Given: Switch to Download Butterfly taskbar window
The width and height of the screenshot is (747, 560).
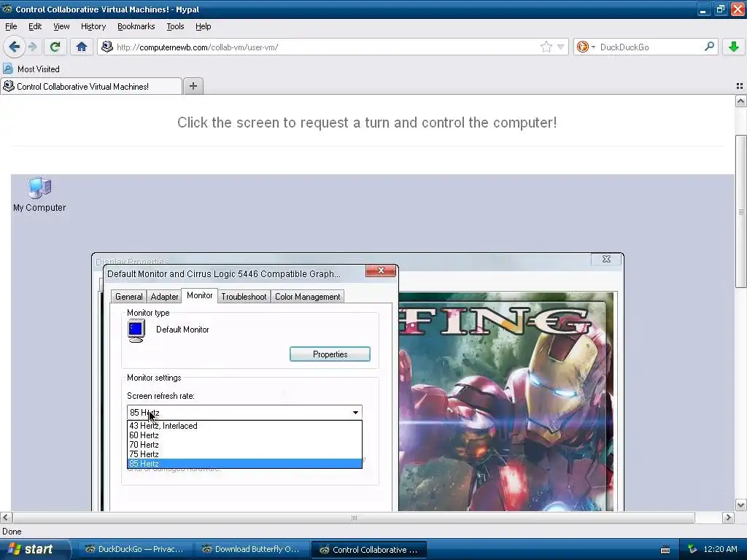Looking at the screenshot, I should [252, 549].
